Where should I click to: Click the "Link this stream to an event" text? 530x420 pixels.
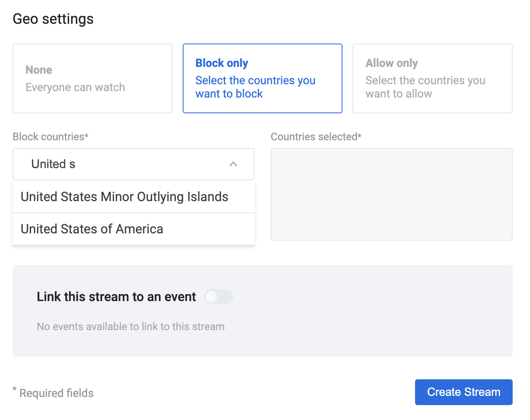pyautogui.click(x=116, y=297)
